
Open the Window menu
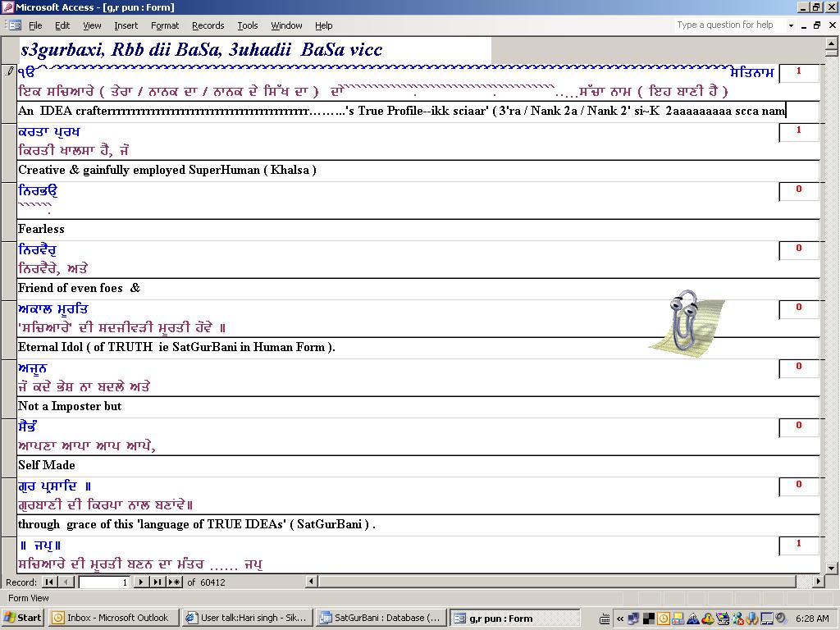(x=286, y=25)
